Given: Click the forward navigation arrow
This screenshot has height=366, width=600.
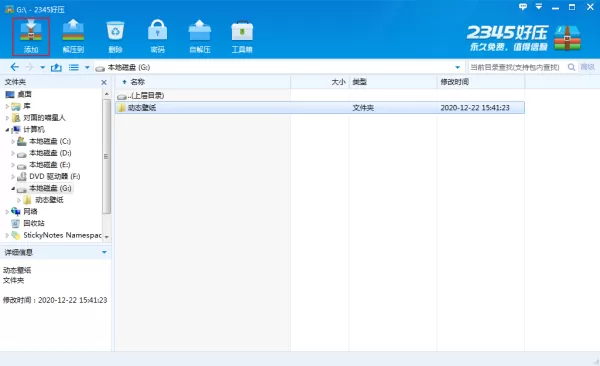Looking at the screenshot, I should click(29, 67).
